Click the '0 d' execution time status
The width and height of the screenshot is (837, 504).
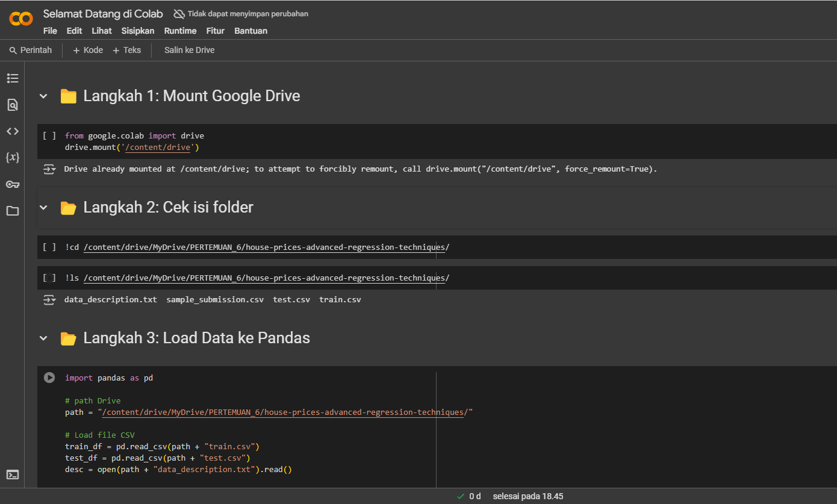pyautogui.click(x=475, y=497)
